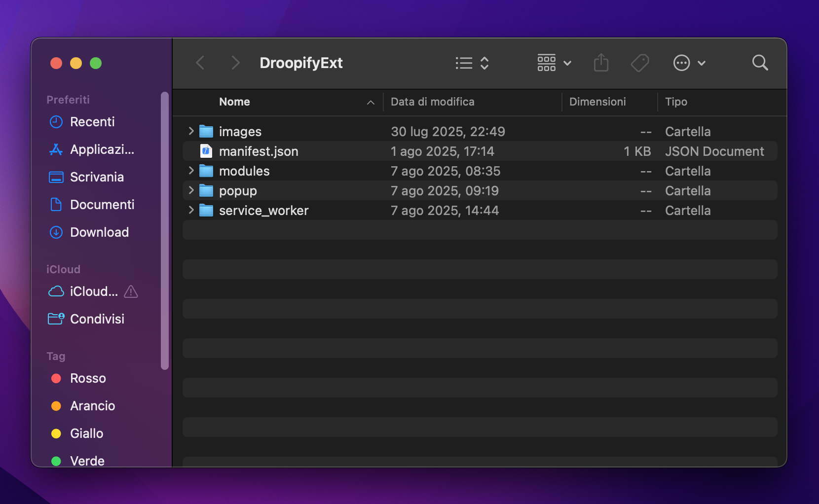The height and width of the screenshot is (504, 819).
Task: Click the iCloud cloud icon
Action: [x=56, y=291]
